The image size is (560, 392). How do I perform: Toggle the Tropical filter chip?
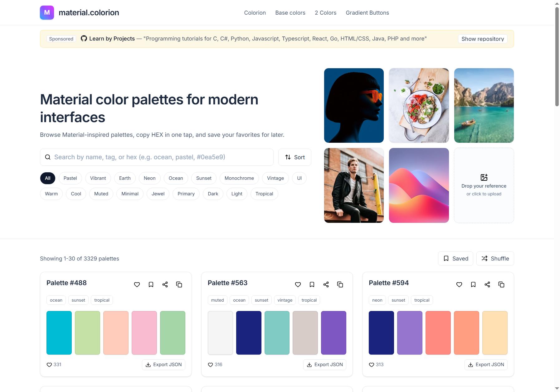click(264, 194)
